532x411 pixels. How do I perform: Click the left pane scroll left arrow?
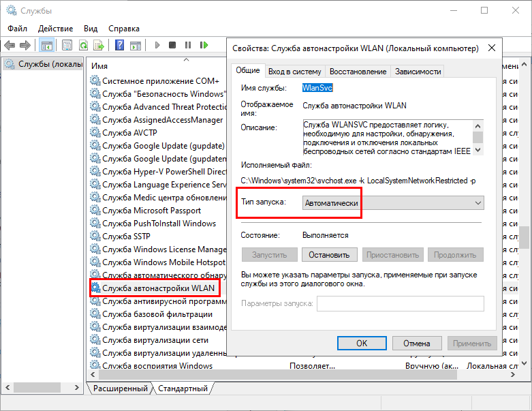point(7,387)
